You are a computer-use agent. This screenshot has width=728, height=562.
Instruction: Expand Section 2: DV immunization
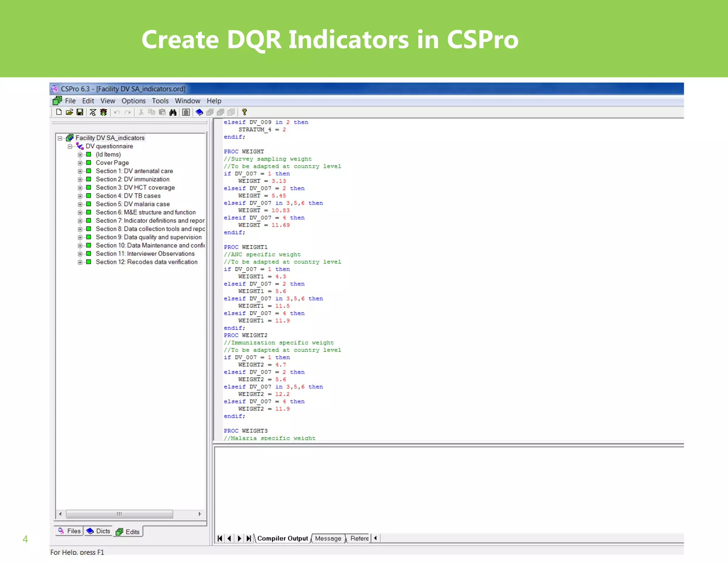tap(80, 179)
